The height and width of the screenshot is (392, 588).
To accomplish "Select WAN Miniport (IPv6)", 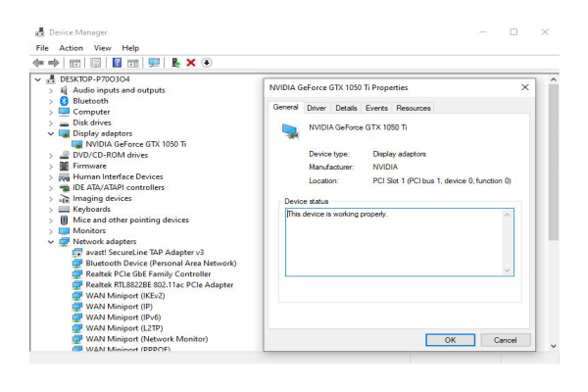I will coord(123,318).
